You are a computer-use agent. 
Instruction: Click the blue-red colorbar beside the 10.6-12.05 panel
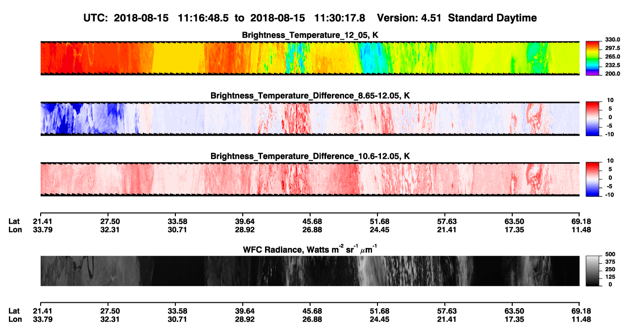pos(594,179)
